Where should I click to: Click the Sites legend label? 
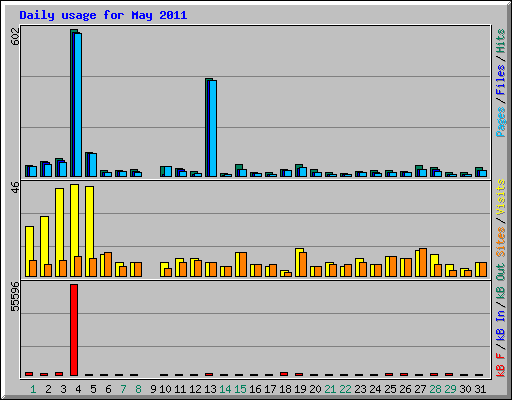point(500,242)
